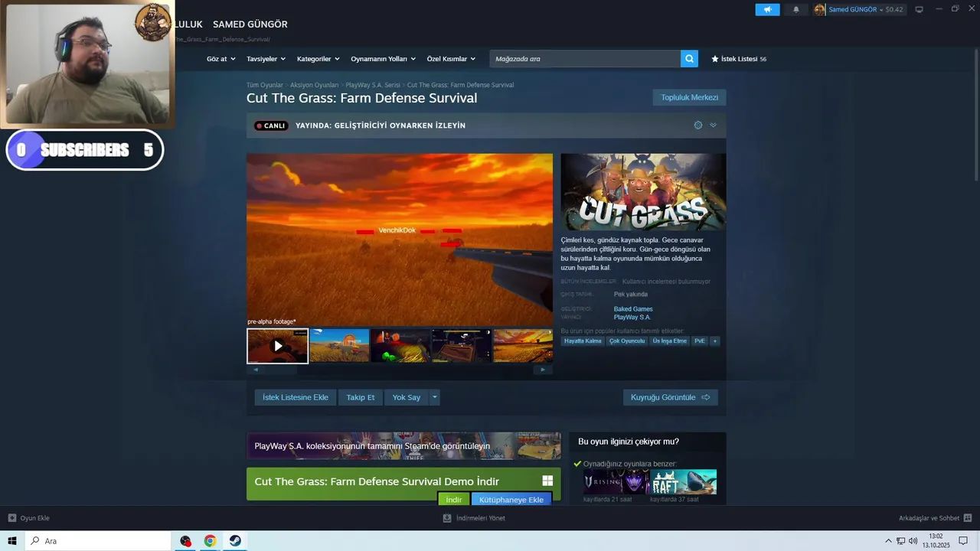Select the red barn screenshot thumbnail

(339, 346)
